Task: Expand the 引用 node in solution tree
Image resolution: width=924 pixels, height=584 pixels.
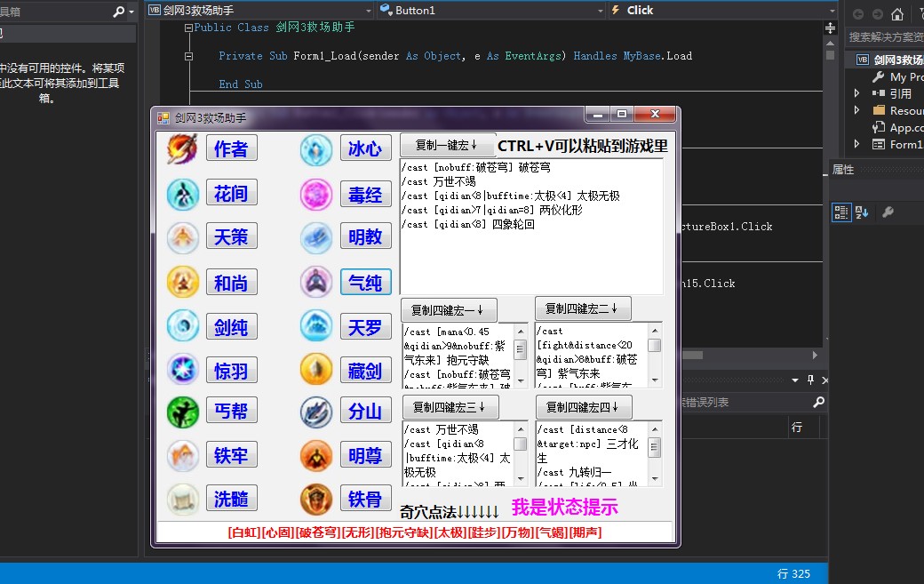Action: (x=856, y=93)
